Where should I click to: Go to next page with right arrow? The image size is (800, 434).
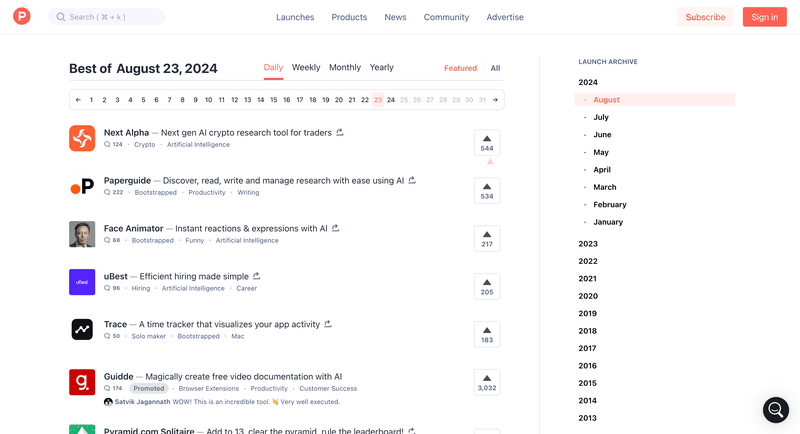(x=495, y=100)
